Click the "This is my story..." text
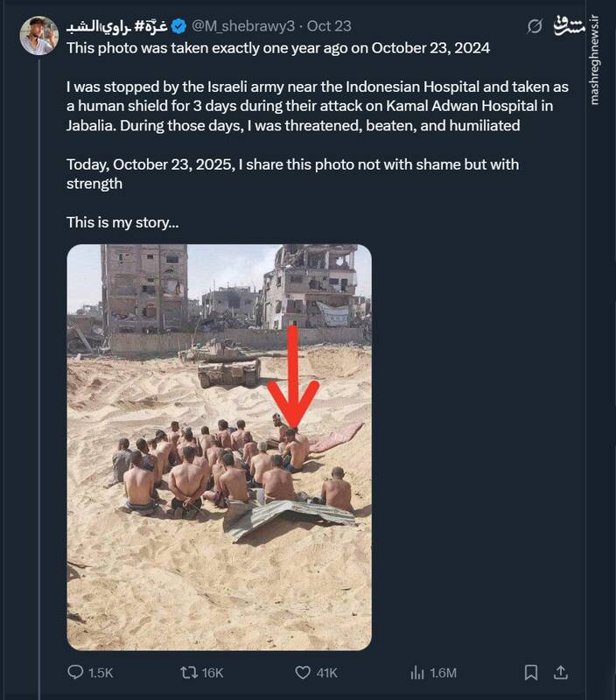The width and height of the screenshot is (616, 700). [122, 222]
